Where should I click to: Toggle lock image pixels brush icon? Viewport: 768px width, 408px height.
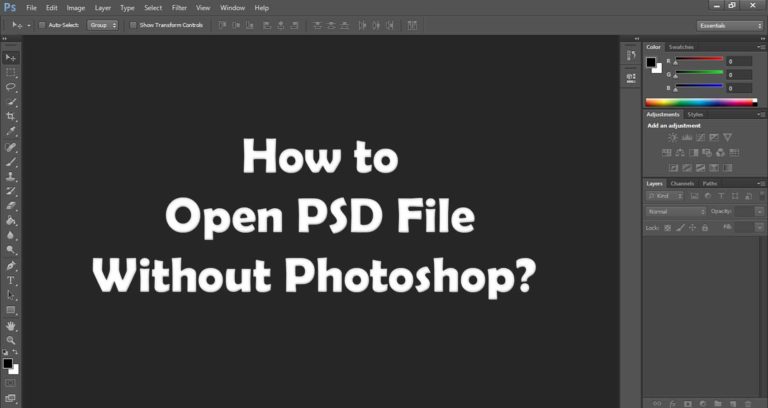[680, 228]
